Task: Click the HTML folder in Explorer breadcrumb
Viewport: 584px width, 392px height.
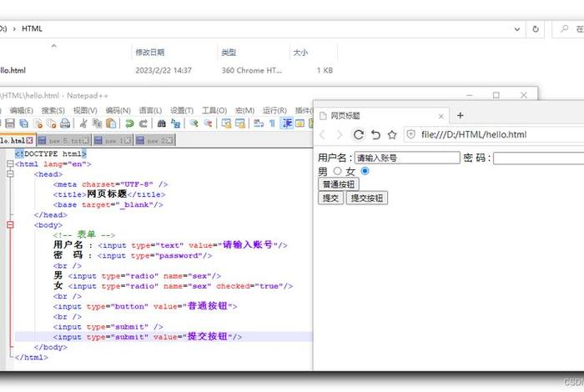Action: coord(32,28)
